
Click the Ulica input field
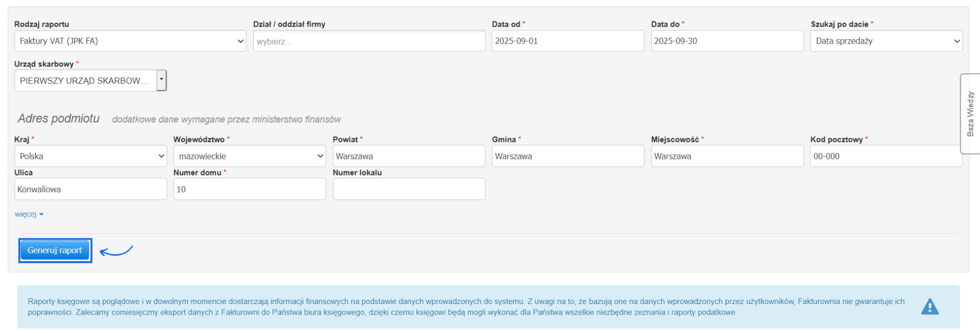[x=90, y=189]
